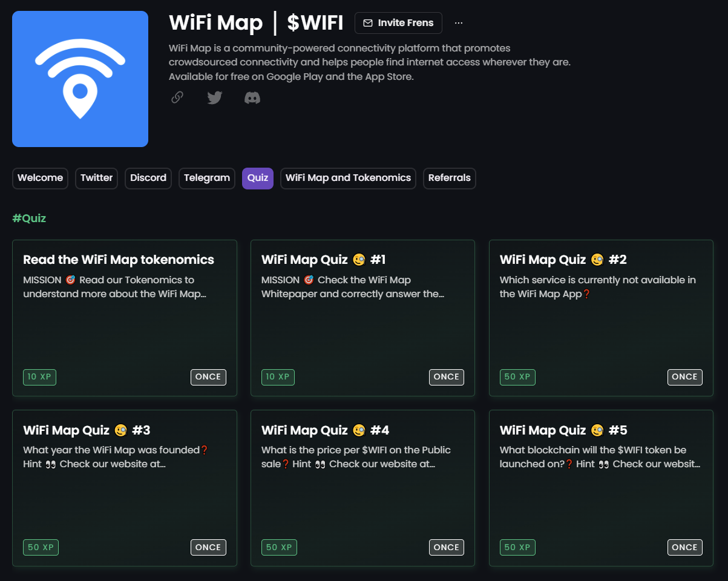The width and height of the screenshot is (728, 581).
Task: Open the Read the WiFi Map tokenomics quest
Action: pyautogui.click(x=124, y=318)
